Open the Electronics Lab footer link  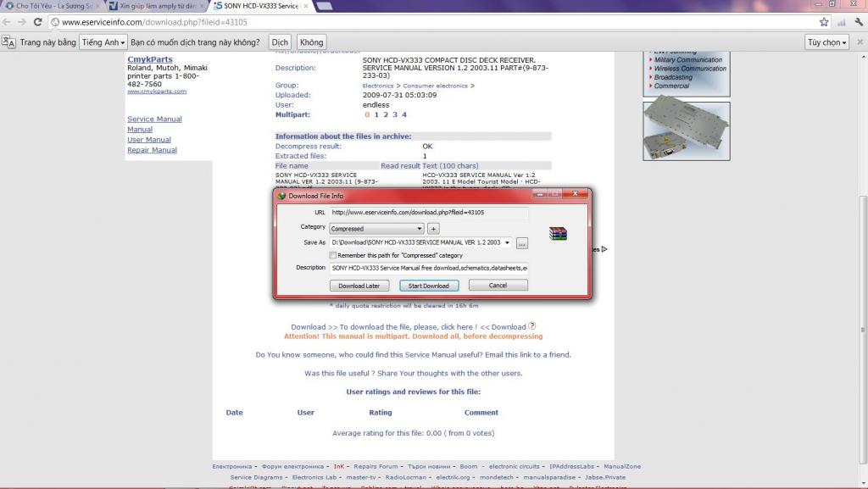(x=314, y=477)
